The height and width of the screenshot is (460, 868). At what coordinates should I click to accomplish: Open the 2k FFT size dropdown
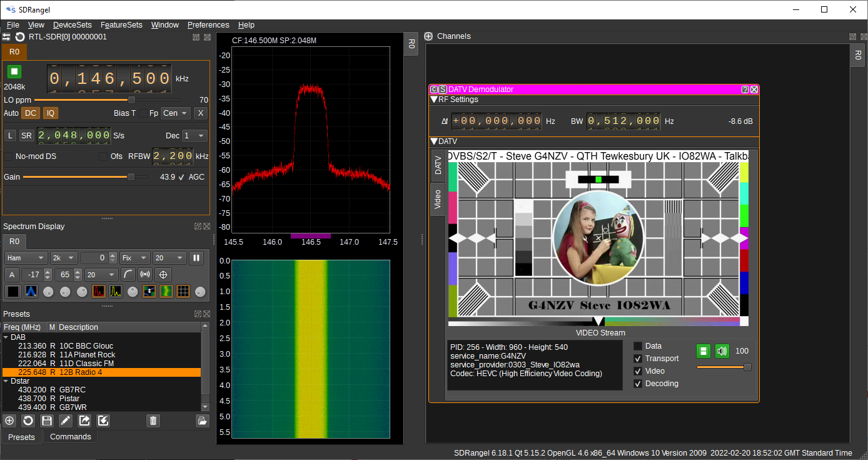pyautogui.click(x=64, y=258)
